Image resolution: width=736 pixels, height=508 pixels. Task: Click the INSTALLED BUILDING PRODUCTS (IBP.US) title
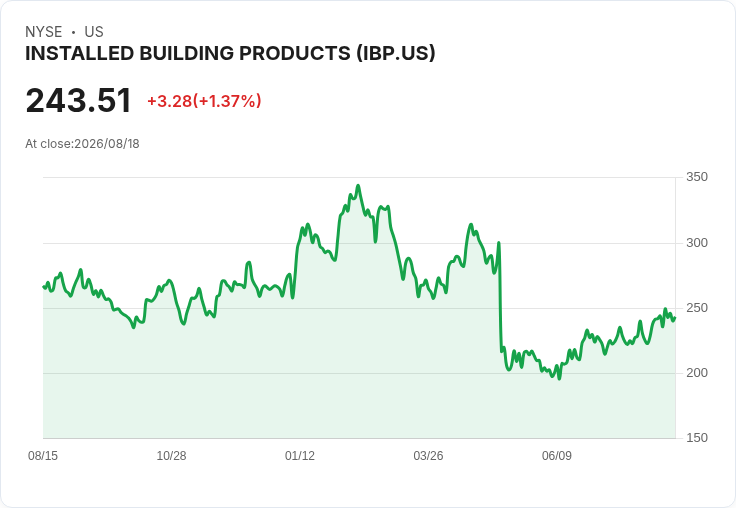tap(230, 54)
